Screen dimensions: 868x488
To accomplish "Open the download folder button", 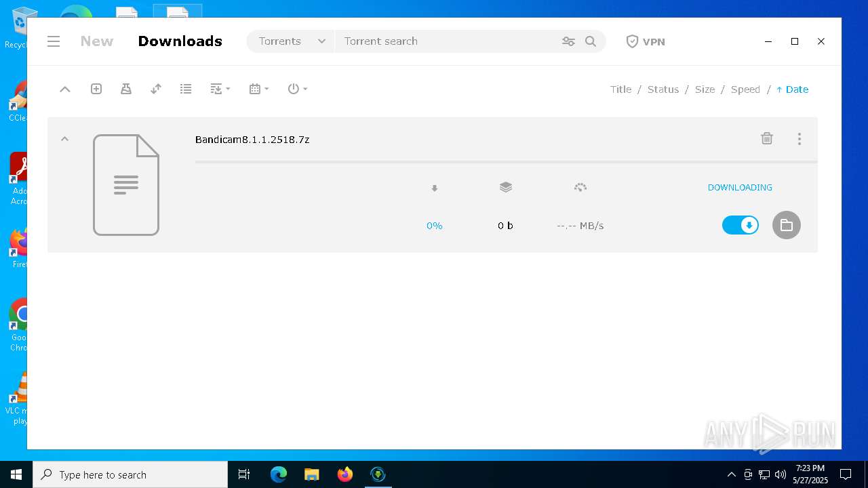I will 787,225.
